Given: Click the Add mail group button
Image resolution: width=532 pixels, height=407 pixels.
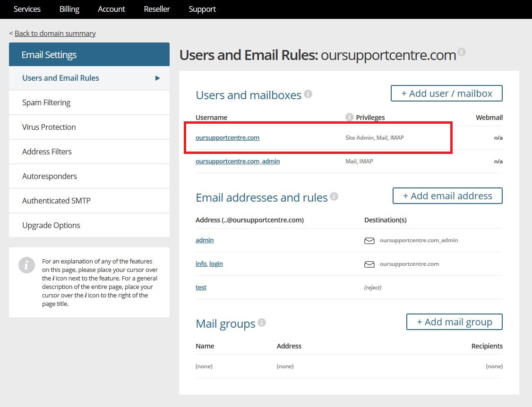Looking at the screenshot, I should click(454, 322).
